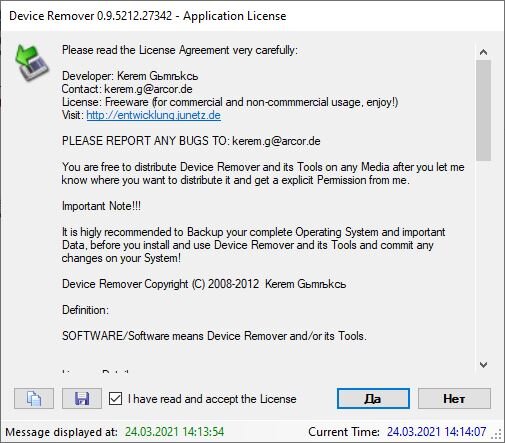505x443 pixels.
Task: Click the Да button to accept
Action: click(373, 398)
